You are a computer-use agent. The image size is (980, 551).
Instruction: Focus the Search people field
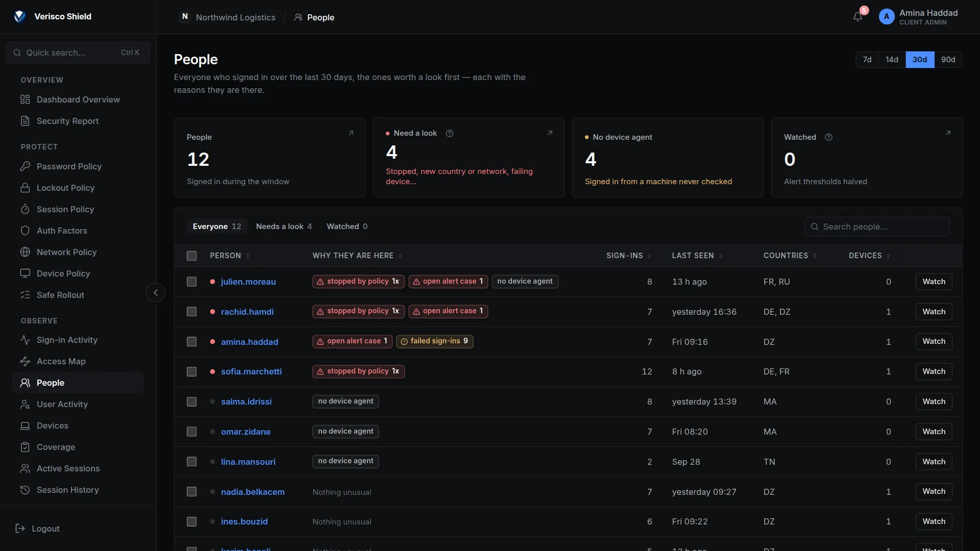coord(877,227)
